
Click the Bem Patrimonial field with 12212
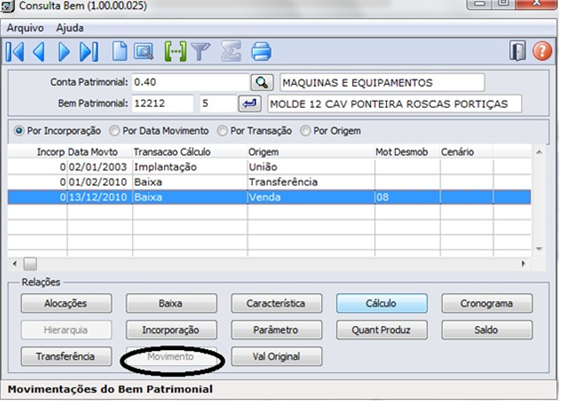click(162, 104)
